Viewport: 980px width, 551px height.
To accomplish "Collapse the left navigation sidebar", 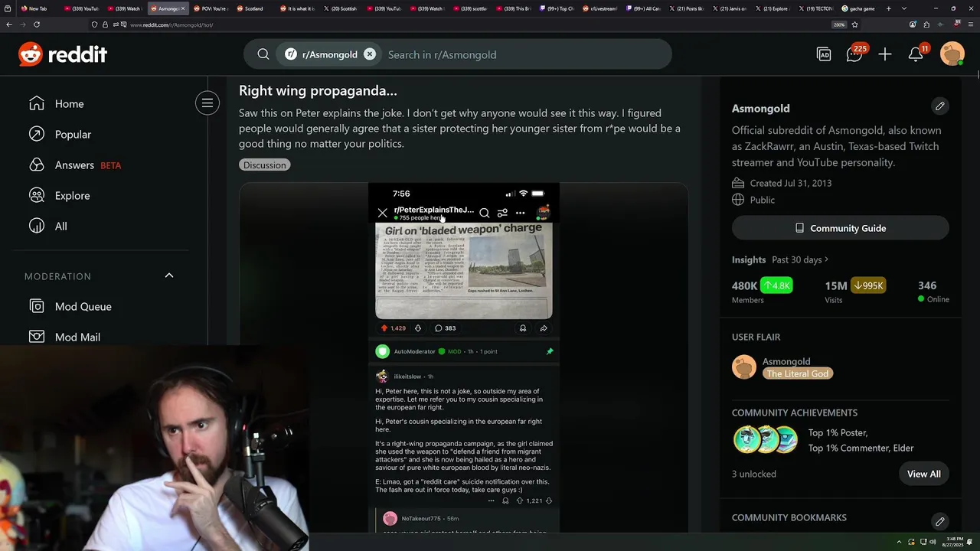I will point(207,103).
